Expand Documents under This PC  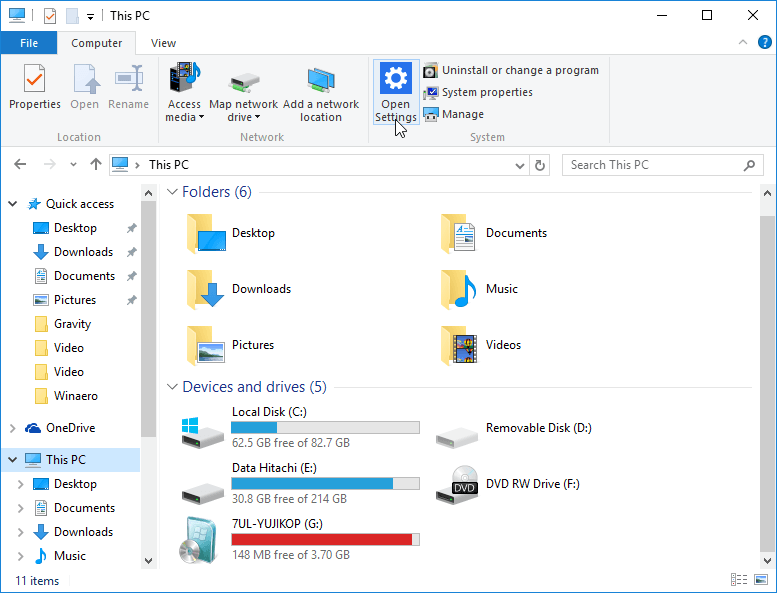coord(20,508)
